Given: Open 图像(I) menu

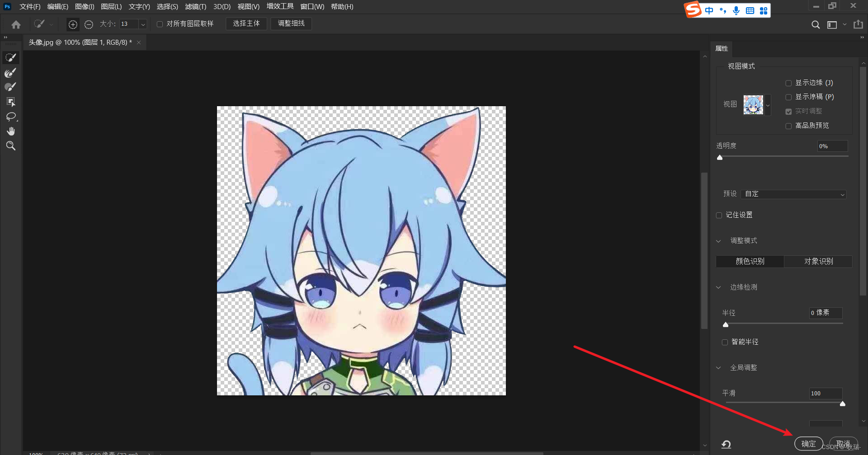Looking at the screenshot, I should point(85,7).
